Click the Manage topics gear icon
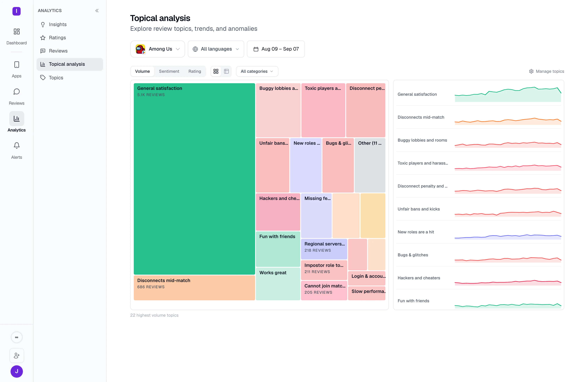588x382 pixels. pos(531,71)
